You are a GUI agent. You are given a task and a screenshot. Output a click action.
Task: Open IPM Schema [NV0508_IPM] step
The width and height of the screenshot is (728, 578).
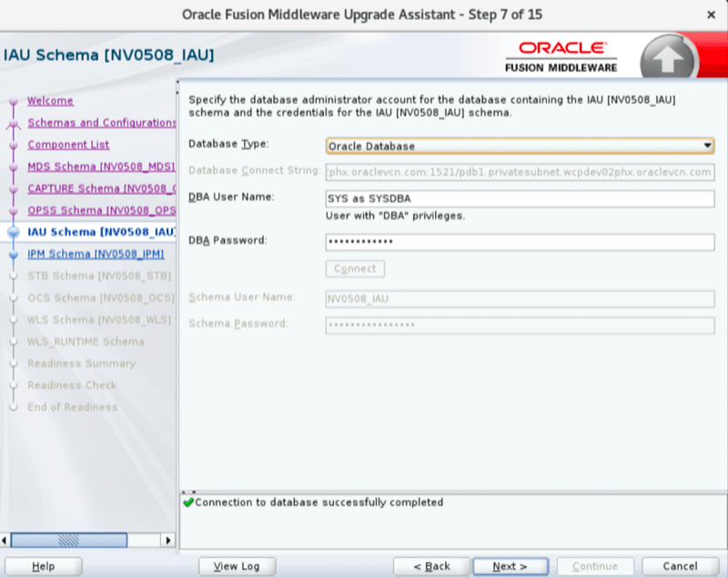coord(96,254)
